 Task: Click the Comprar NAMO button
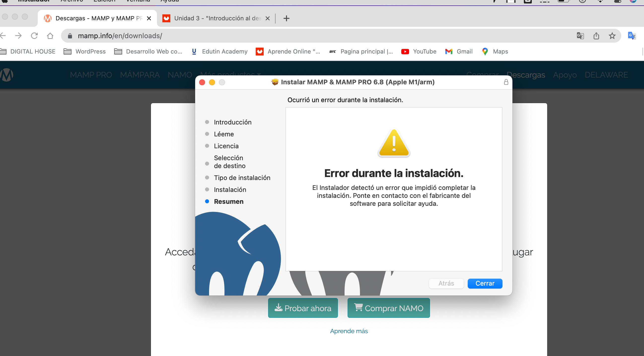tap(389, 308)
